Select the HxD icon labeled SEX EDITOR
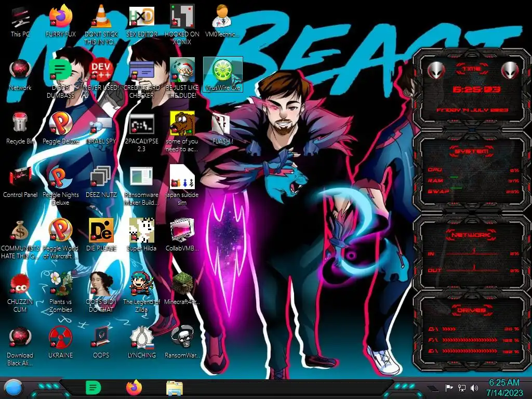 pos(141,21)
